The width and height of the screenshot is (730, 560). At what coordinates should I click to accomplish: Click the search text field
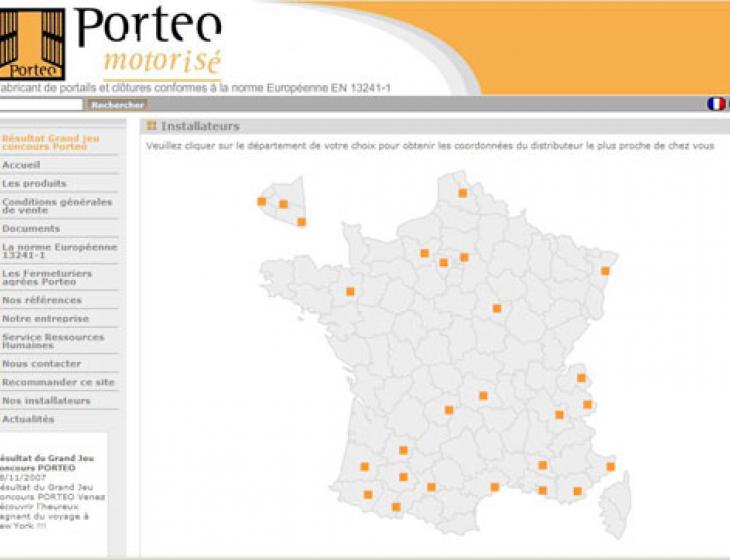click(41, 105)
